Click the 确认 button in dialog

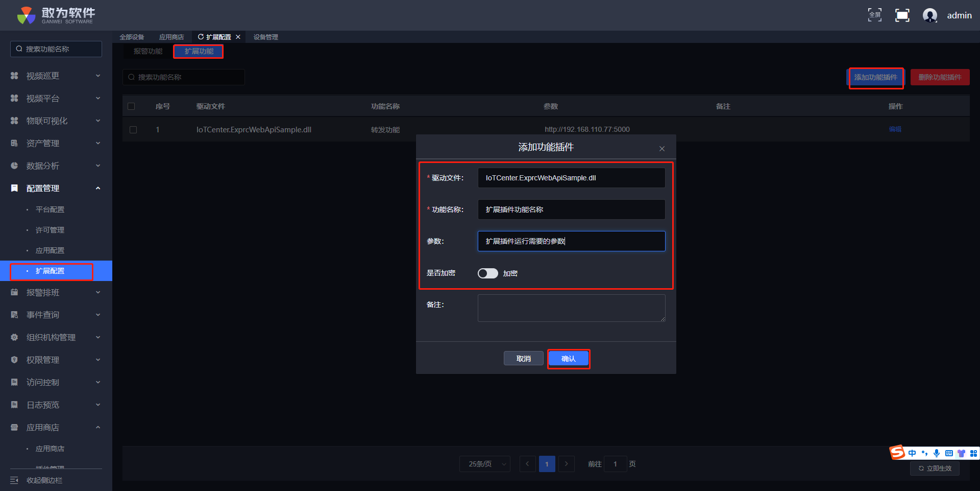(x=568, y=359)
